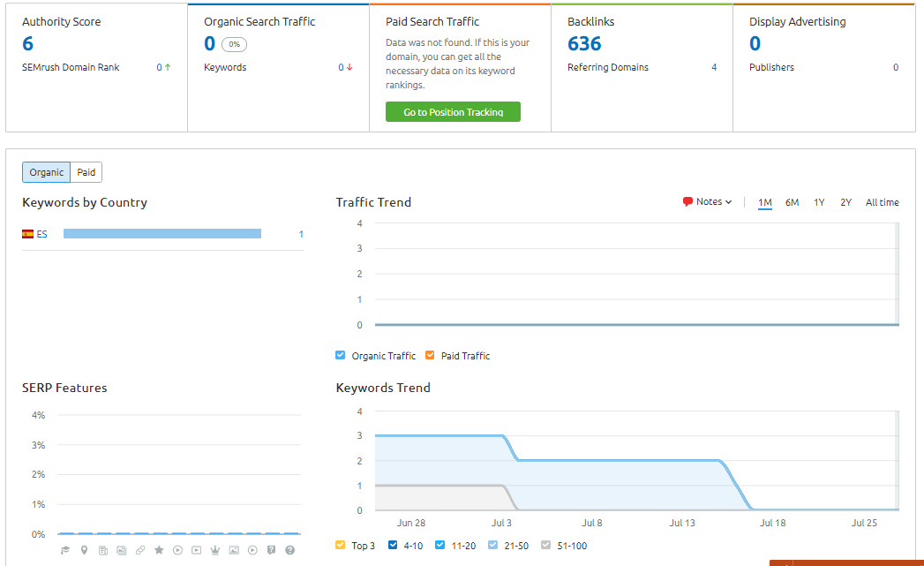Click the FAQ question bubble icon
The width and height of the screenshot is (924, 566).
coord(270,549)
